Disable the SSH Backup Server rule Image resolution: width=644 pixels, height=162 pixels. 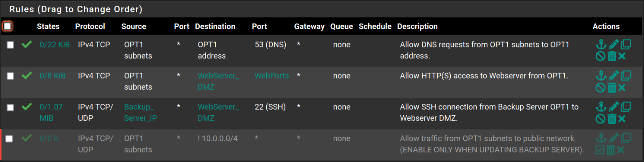[600, 119]
